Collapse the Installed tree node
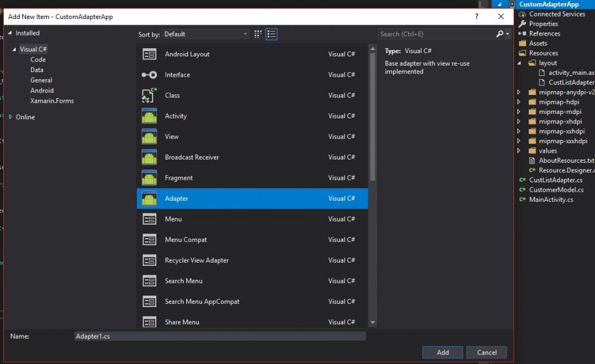The image size is (595, 364). click(10, 33)
